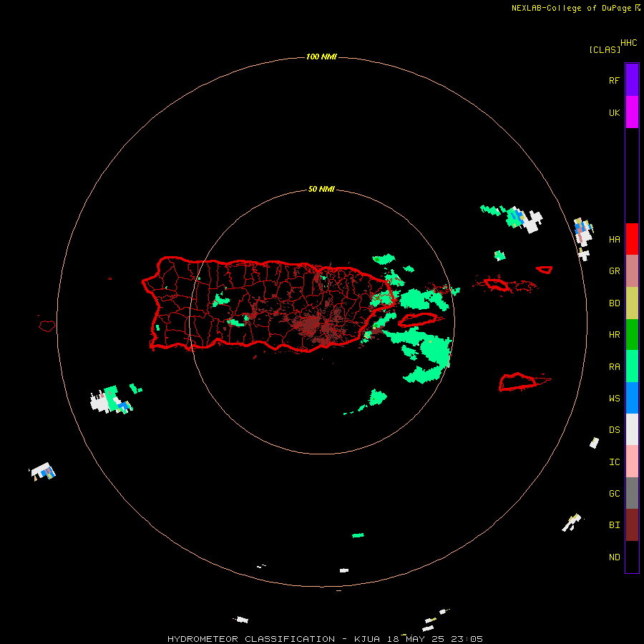This screenshot has height=644, width=644.
Task: Click the 23:05 timestamp
Action: tap(467, 639)
